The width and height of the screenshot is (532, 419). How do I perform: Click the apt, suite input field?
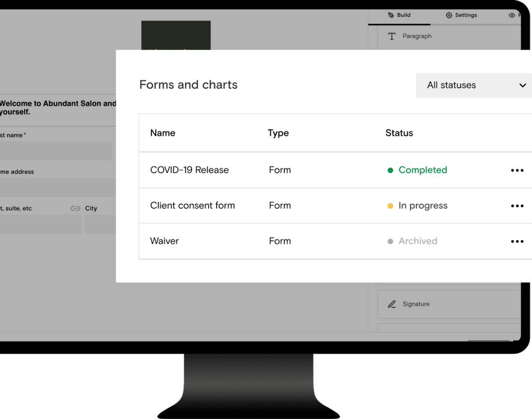[40, 224]
